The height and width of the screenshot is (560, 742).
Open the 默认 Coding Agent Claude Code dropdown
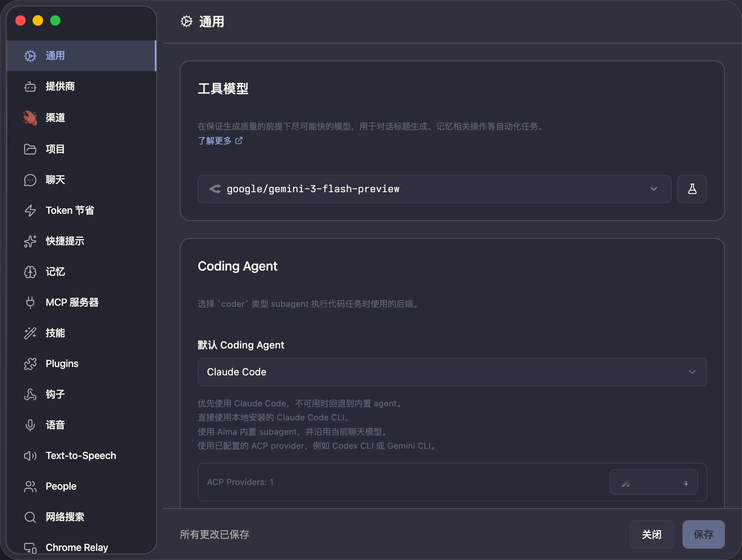coord(452,372)
